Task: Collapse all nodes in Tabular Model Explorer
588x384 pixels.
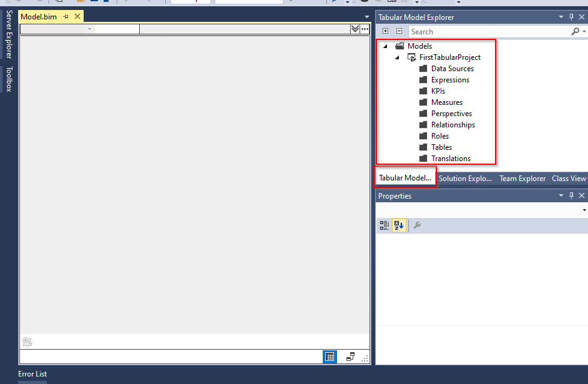Action: coord(399,31)
